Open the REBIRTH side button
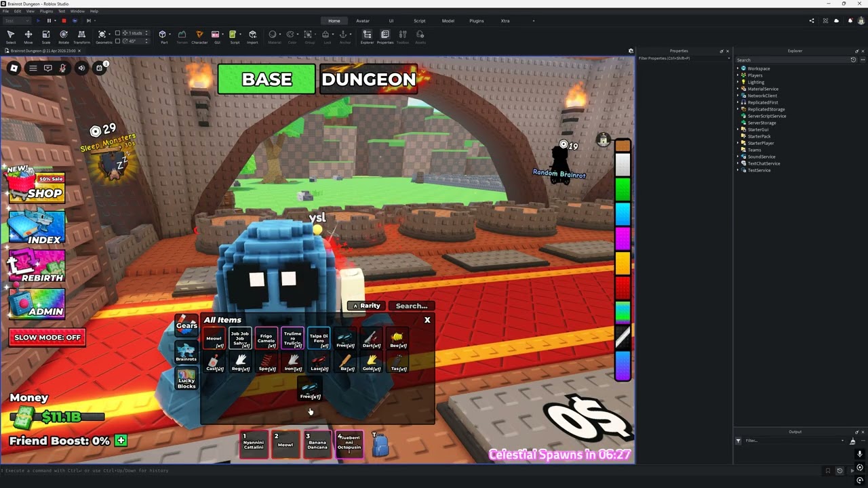This screenshot has height=488, width=868. (x=37, y=266)
